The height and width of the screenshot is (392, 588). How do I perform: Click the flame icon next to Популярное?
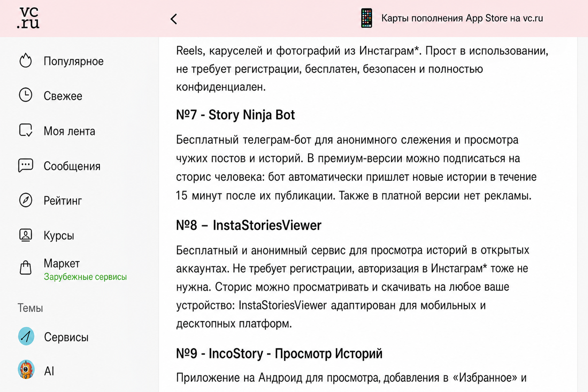point(26,60)
